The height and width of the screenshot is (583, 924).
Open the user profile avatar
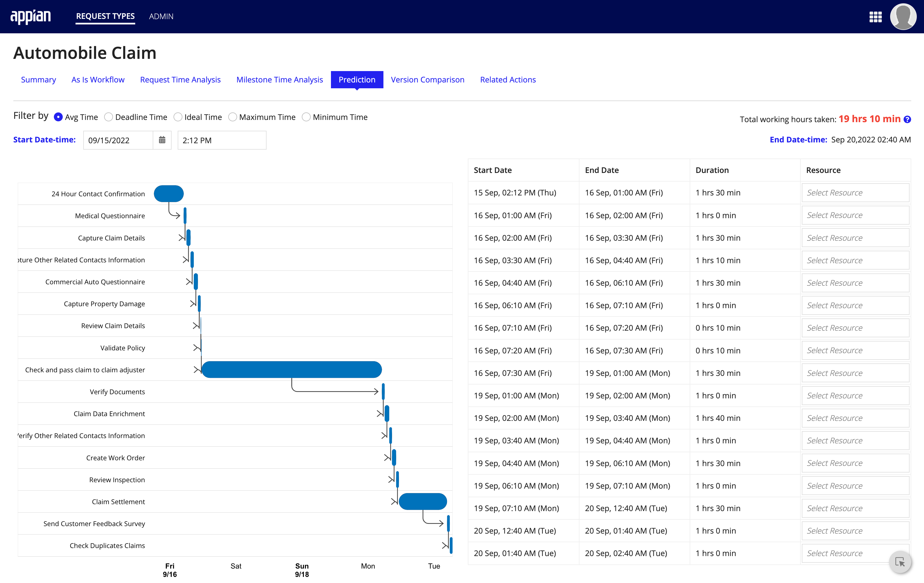(903, 16)
